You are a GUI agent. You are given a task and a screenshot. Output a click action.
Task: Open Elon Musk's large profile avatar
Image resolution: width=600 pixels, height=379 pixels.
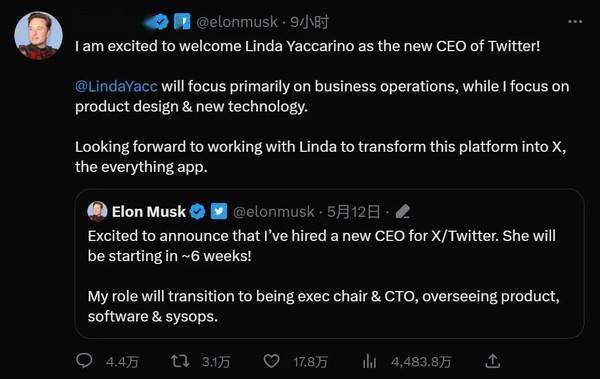tap(38, 36)
